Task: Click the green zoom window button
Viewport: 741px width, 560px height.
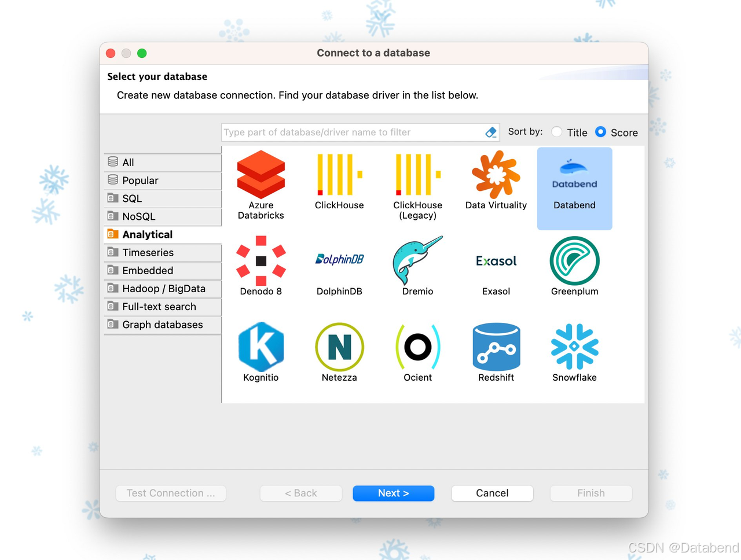Action: [142, 53]
